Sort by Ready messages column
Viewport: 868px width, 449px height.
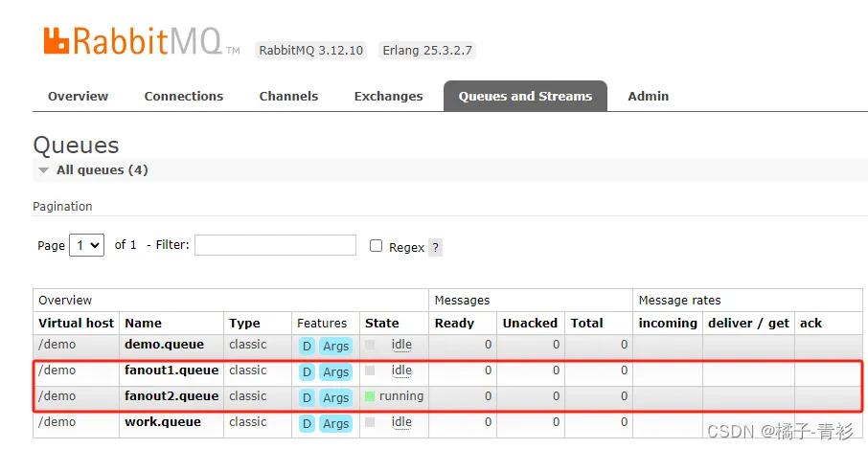pos(454,323)
